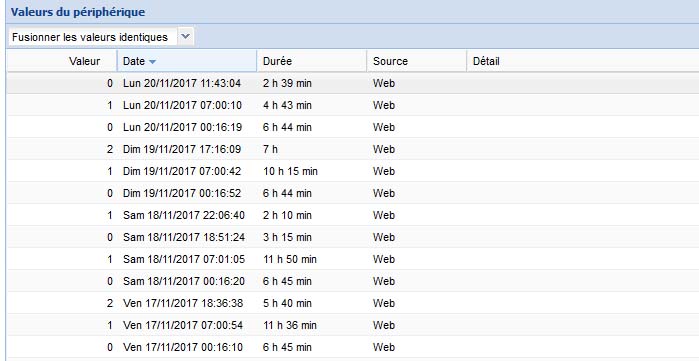This screenshot has height=361, width=699.
Task: Open the Fusionner les valeurs identiques dropdown arrow
Action: [185, 37]
